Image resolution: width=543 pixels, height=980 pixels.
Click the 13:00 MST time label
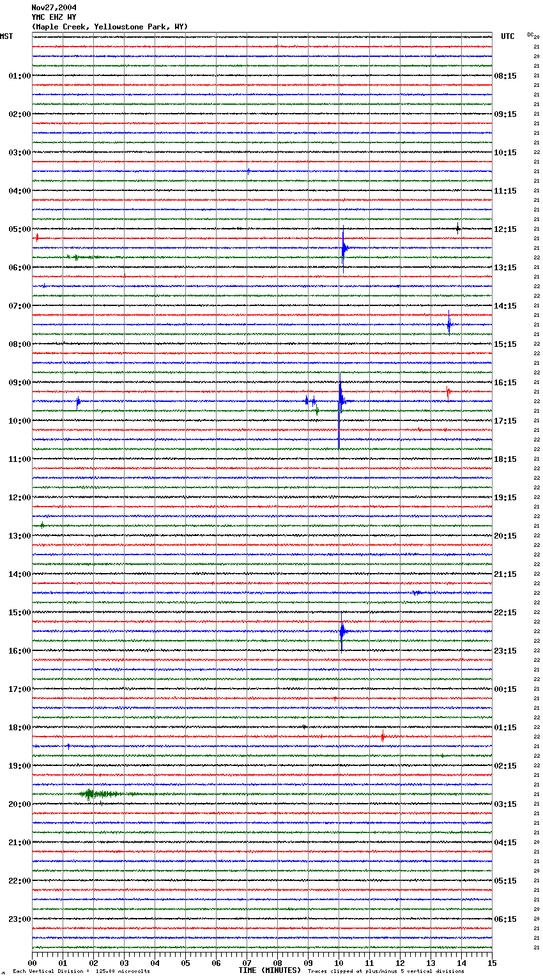point(20,536)
